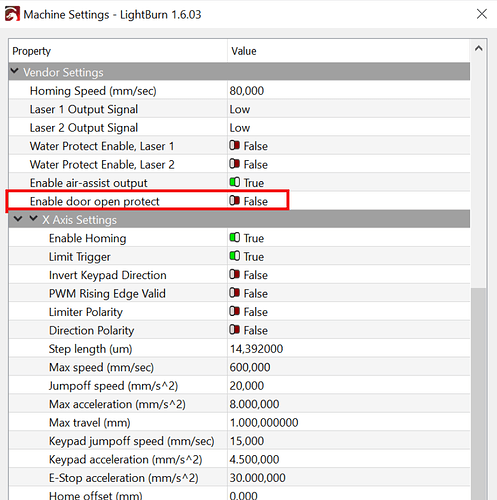Select the Laser 1 Output Signal label

84,109
